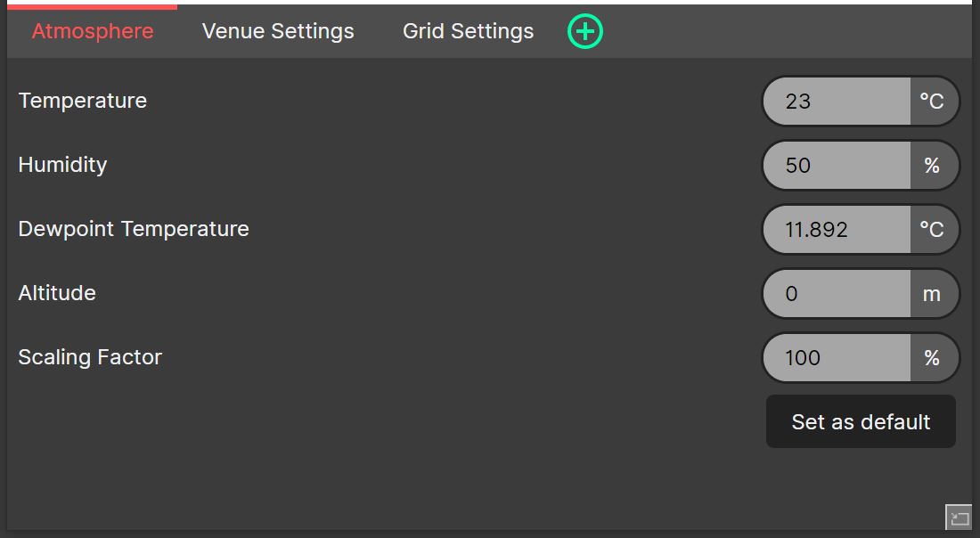Click the Altitude input field showing 0
The image size is (980, 538).
[x=837, y=294]
